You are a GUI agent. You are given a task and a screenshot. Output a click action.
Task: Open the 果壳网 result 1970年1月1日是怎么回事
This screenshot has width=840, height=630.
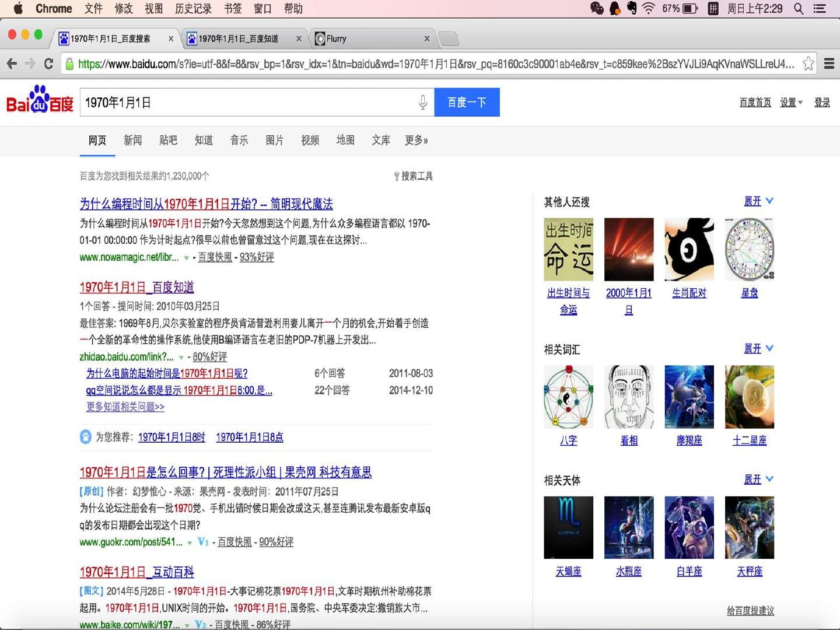[226, 473]
